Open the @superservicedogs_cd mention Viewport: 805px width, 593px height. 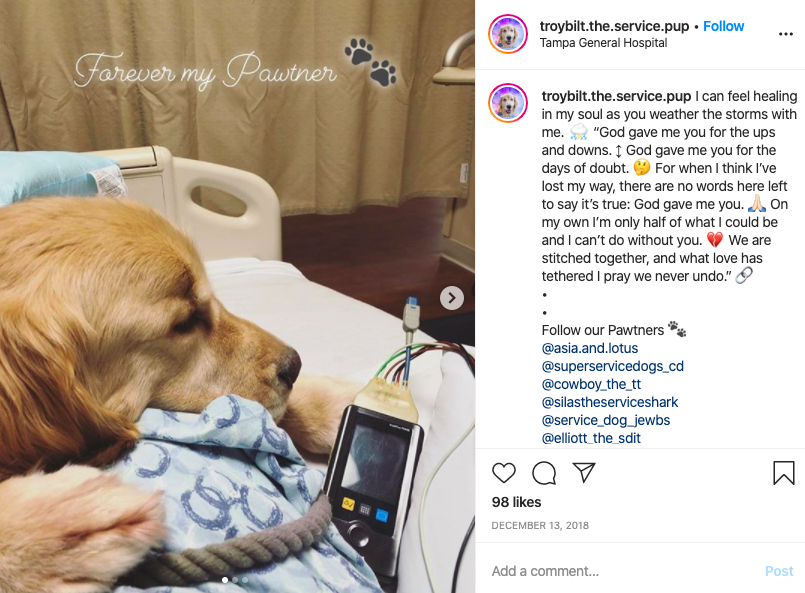pos(612,366)
